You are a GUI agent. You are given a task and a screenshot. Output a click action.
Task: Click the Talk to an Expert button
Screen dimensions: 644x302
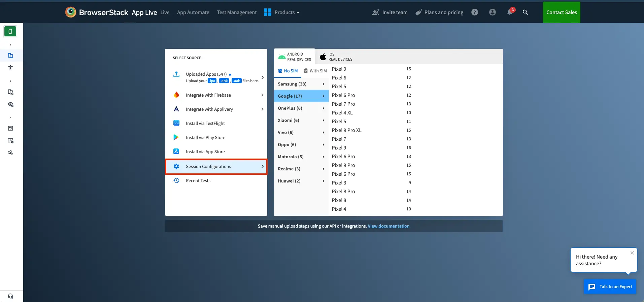click(610, 287)
